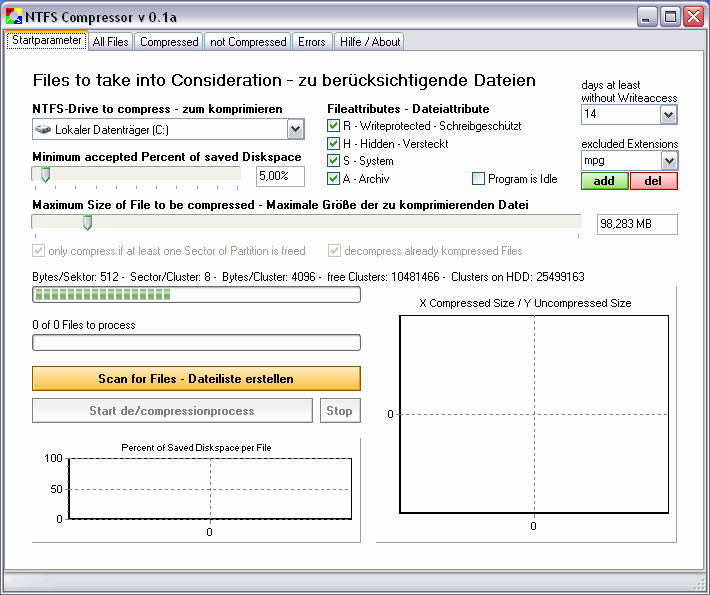Screen dimensions: 710x595
Task: View the Errors tab
Action: [x=312, y=42]
